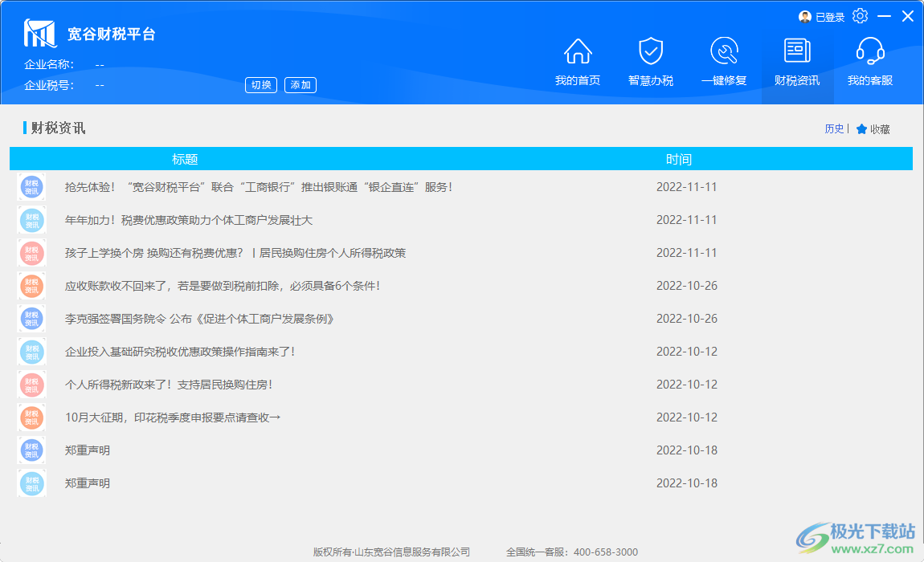Open 我的客服 headset icon
This screenshot has height=562, width=924.
pyautogui.click(x=870, y=51)
